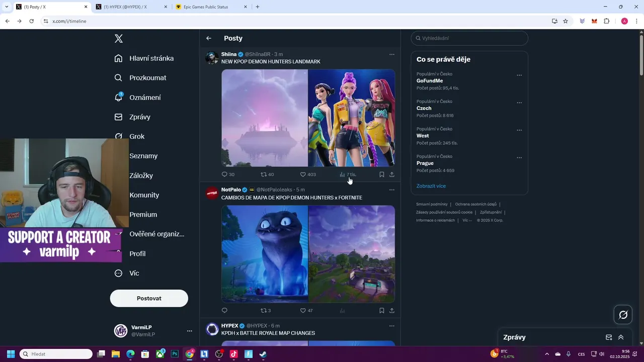Viewport: 644px width, 362px height.
Task: Open the Windows Start menu
Action: 11,354
